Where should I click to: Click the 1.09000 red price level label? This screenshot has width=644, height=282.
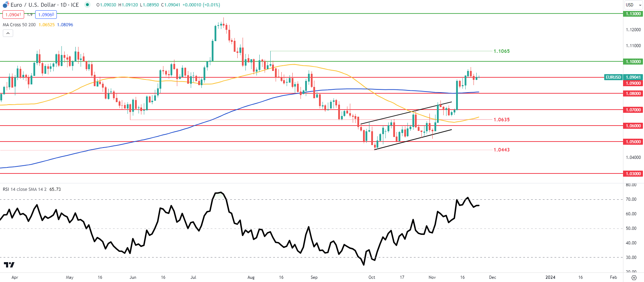coord(633,83)
